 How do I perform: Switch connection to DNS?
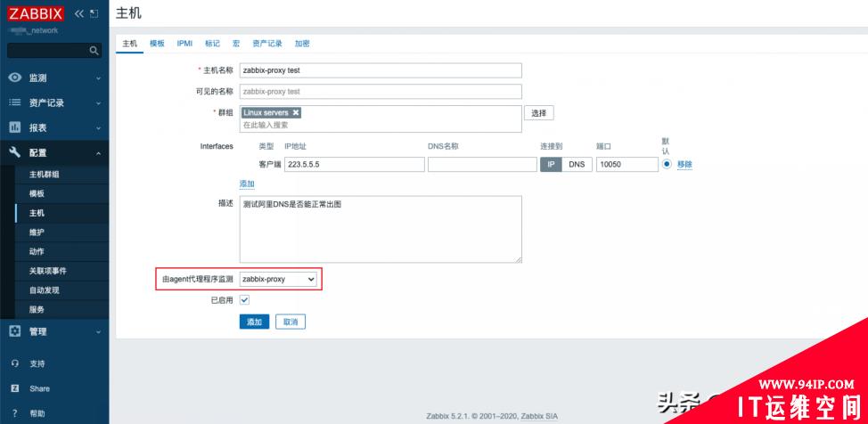(577, 165)
